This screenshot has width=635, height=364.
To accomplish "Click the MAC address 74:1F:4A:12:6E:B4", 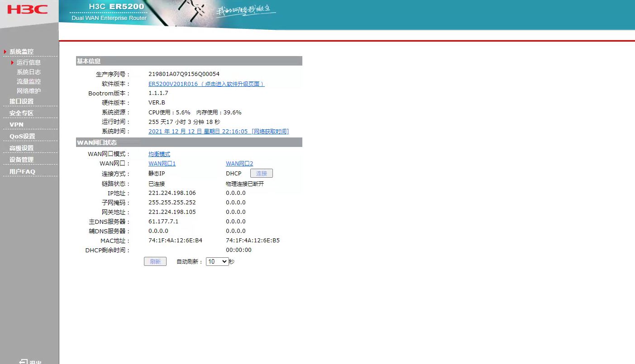I will pyautogui.click(x=175, y=241).
